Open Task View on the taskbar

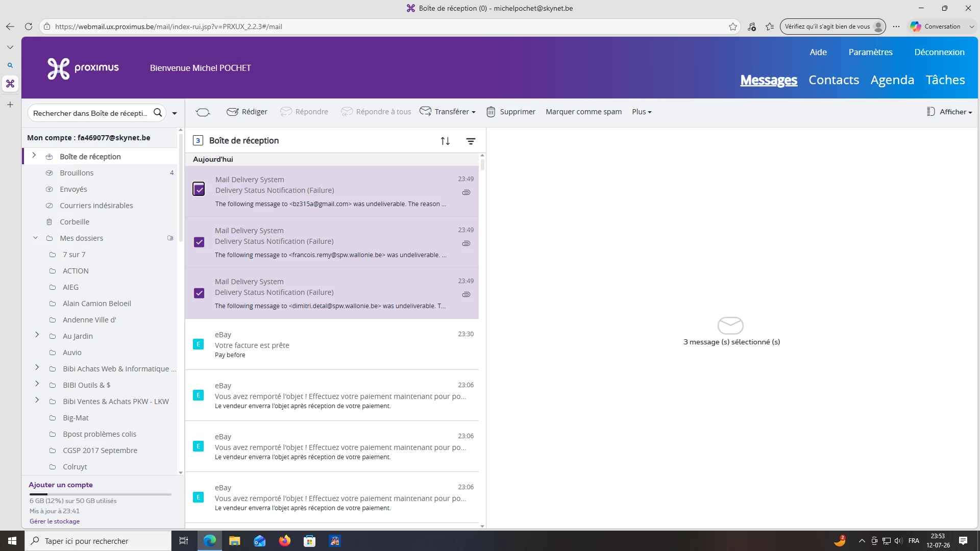pos(184,541)
